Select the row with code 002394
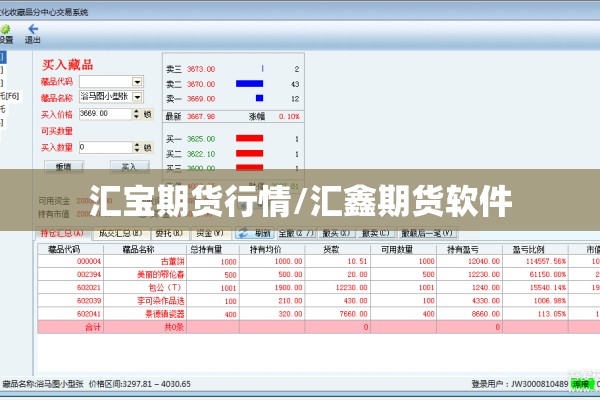Screen dimensions: 600x400 pyautogui.click(x=89, y=274)
